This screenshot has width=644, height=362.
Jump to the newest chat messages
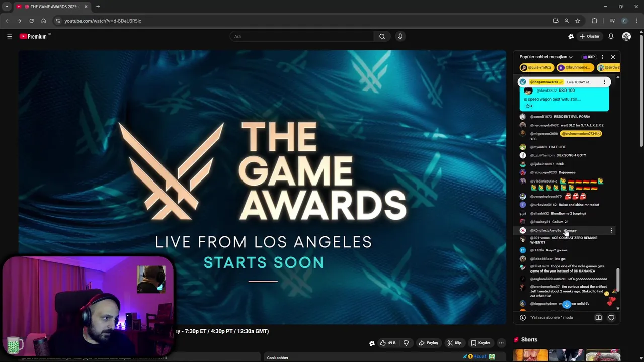pos(567,304)
